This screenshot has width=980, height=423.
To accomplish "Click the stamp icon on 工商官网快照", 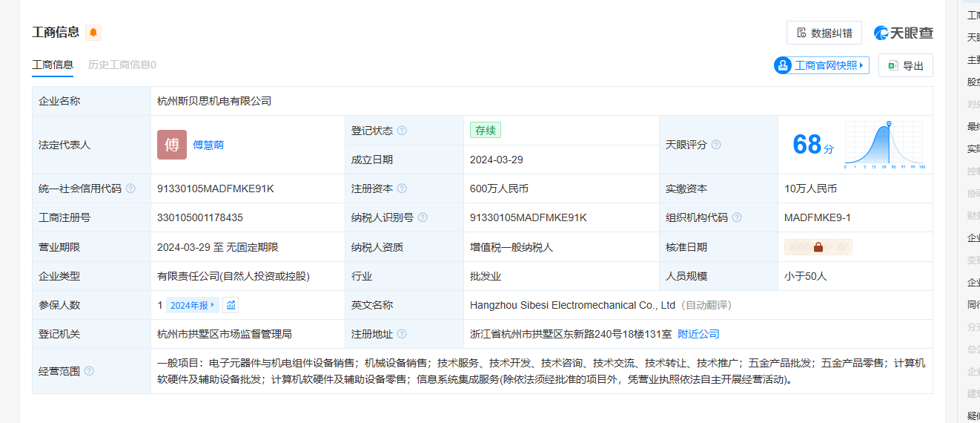I will click(x=783, y=65).
